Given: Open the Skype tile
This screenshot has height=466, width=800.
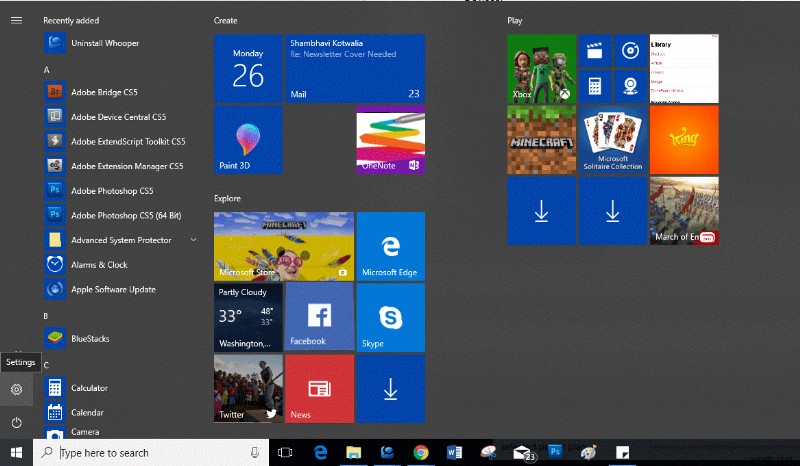Looking at the screenshot, I should click(390, 317).
